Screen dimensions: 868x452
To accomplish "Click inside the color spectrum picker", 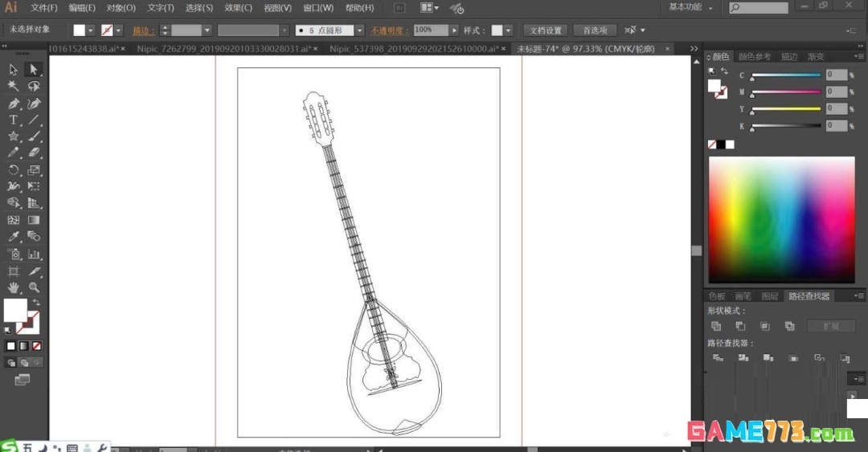I will click(x=782, y=220).
